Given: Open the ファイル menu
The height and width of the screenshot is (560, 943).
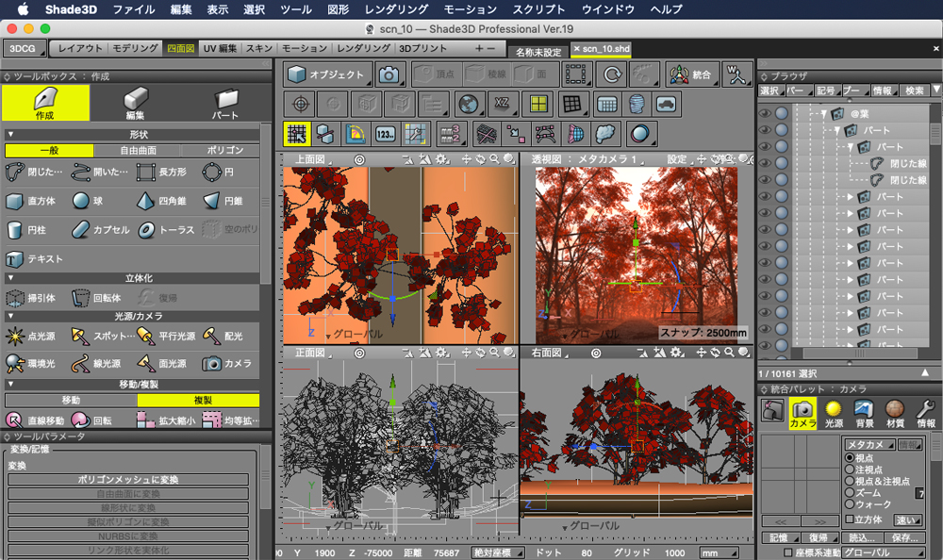Looking at the screenshot, I should (134, 9).
